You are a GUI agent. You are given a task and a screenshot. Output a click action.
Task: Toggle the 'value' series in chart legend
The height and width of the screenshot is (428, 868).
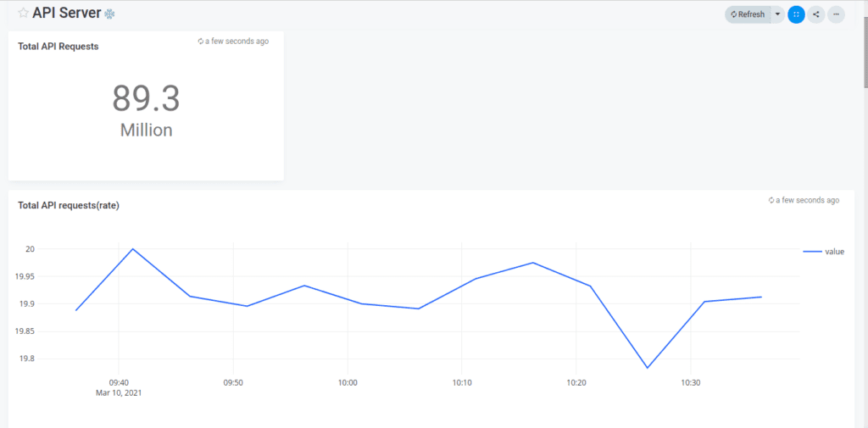pos(834,252)
